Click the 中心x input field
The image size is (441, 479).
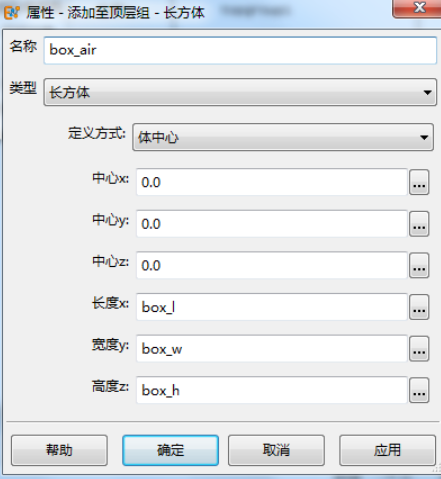pos(272,182)
